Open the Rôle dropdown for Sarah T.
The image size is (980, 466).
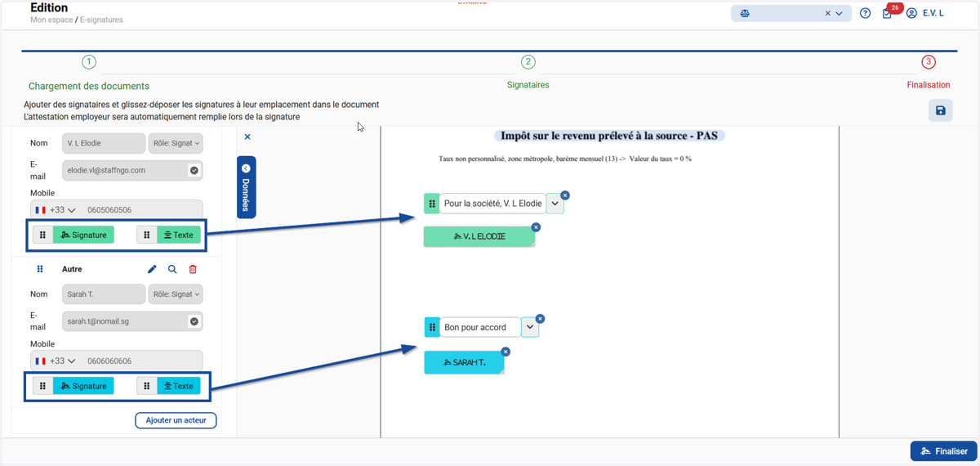[x=176, y=294]
